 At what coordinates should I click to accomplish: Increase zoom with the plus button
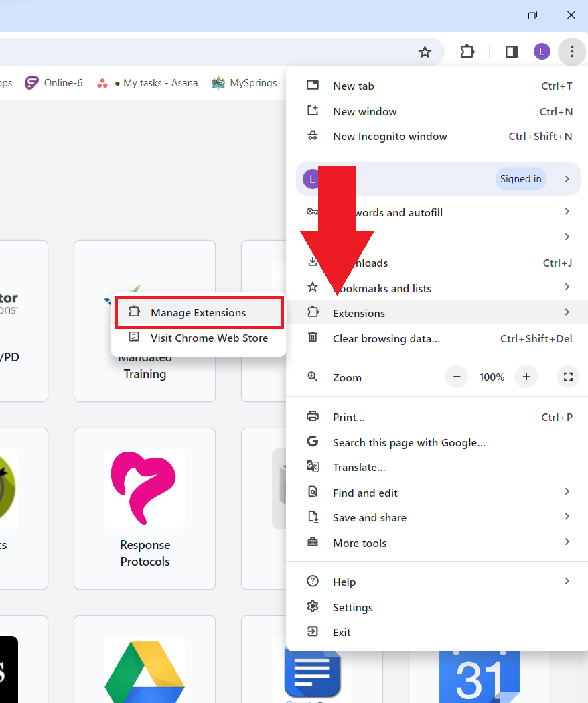tap(526, 377)
